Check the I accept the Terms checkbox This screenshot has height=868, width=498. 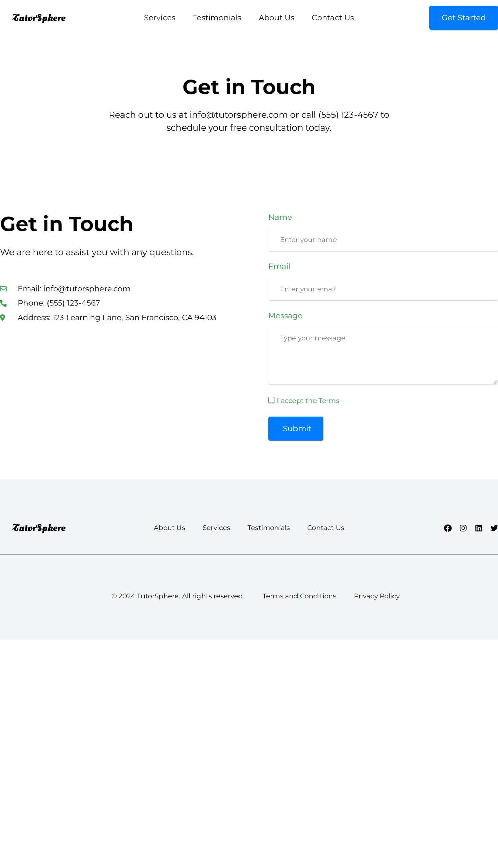pos(271,400)
